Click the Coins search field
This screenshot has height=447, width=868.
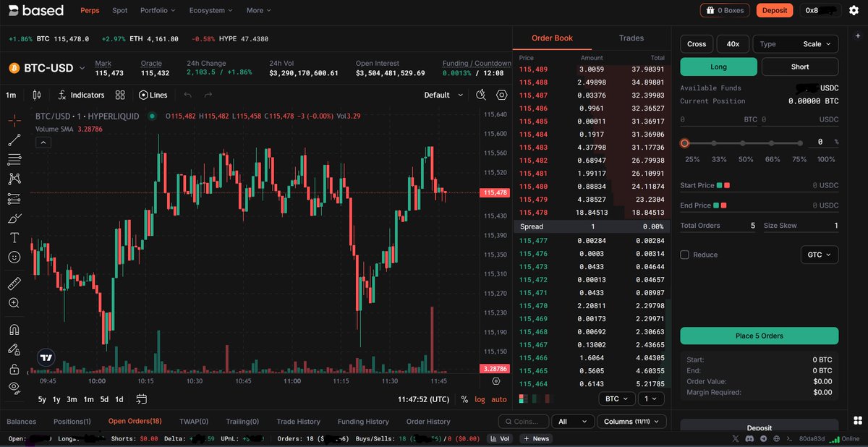pos(523,421)
